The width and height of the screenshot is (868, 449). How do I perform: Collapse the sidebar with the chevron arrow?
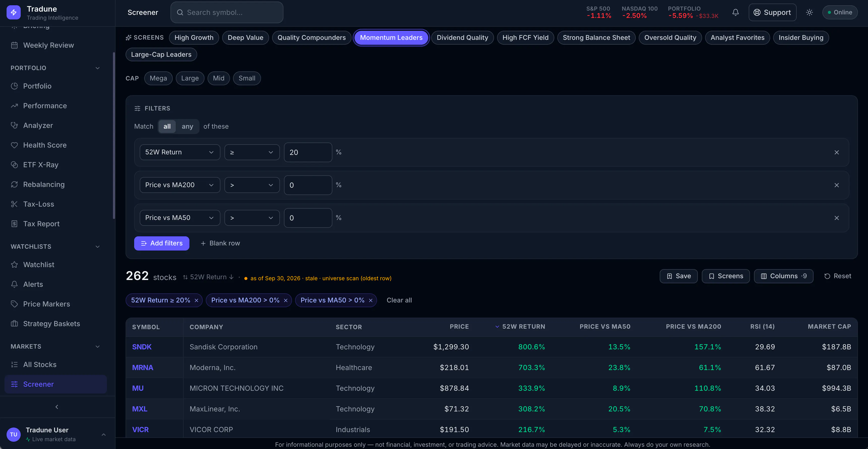56,407
